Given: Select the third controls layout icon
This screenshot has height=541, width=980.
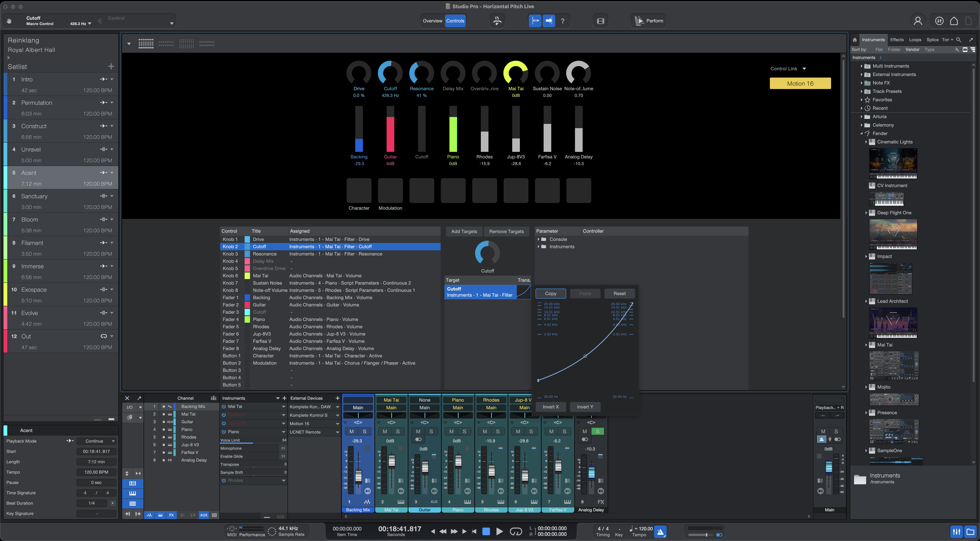Looking at the screenshot, I should click(186, 43).
